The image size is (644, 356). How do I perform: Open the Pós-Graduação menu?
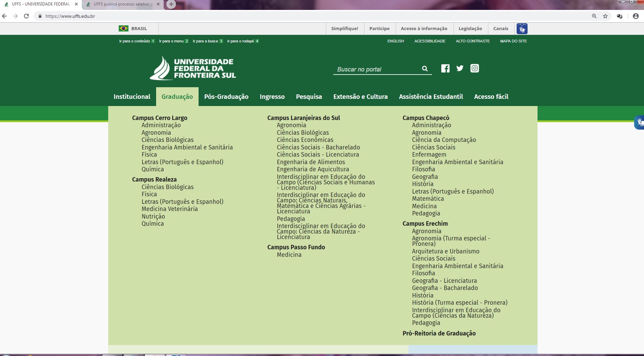226,97
